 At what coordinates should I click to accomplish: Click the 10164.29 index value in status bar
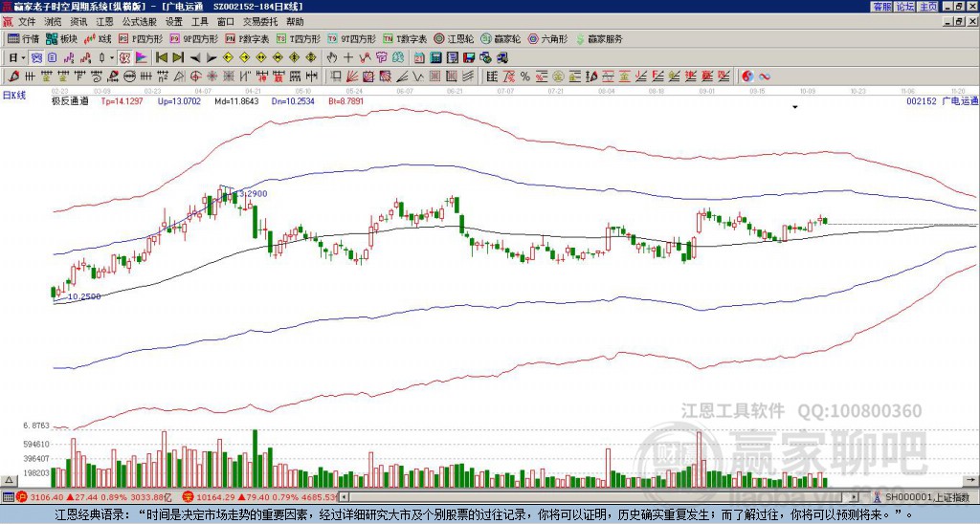click(x=213, y=497)
